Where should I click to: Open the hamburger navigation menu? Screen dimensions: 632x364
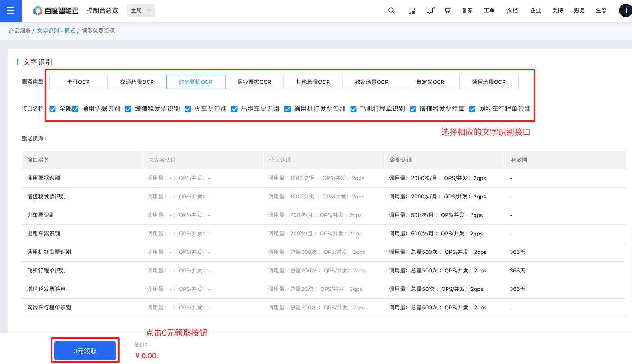pos(10,10)
